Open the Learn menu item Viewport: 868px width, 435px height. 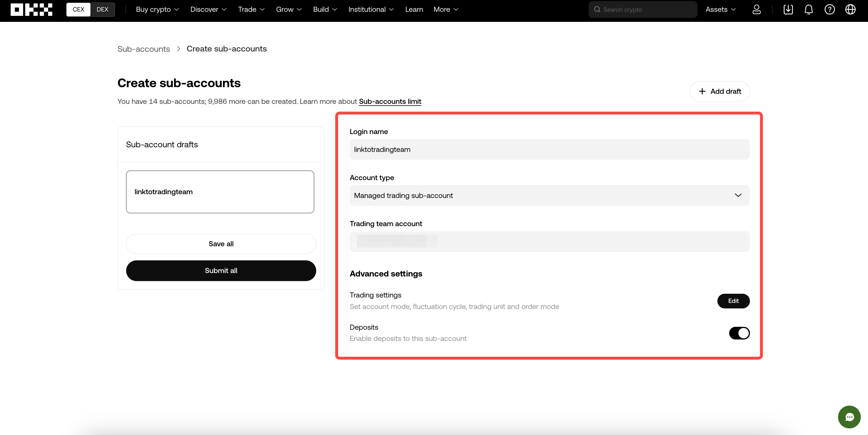click(414, 9)
